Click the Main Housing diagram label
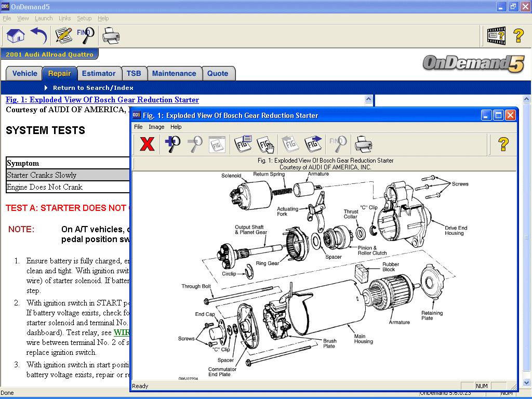 pos(363,339)
